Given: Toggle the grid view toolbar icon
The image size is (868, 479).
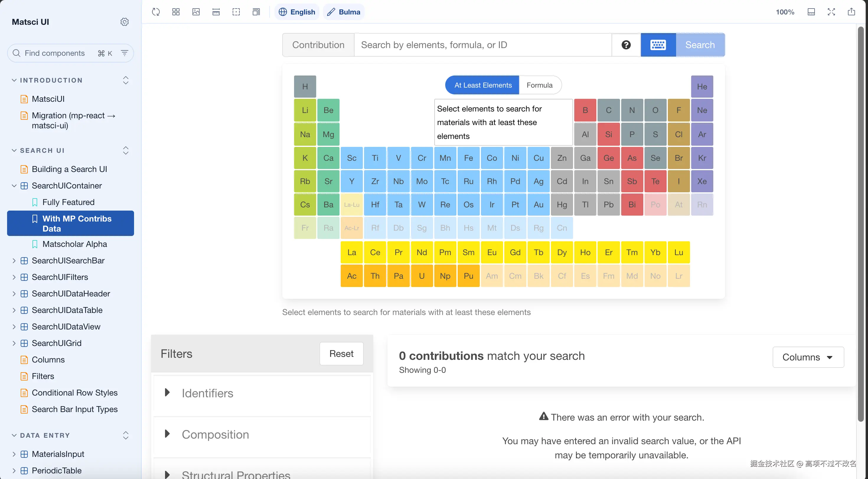Looking at the screenshot, I should [176, 12].
